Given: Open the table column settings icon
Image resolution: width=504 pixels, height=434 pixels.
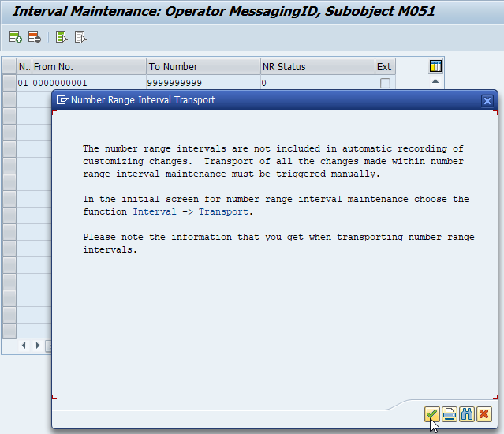Looking at the screenshot, I should coord(435,66).
